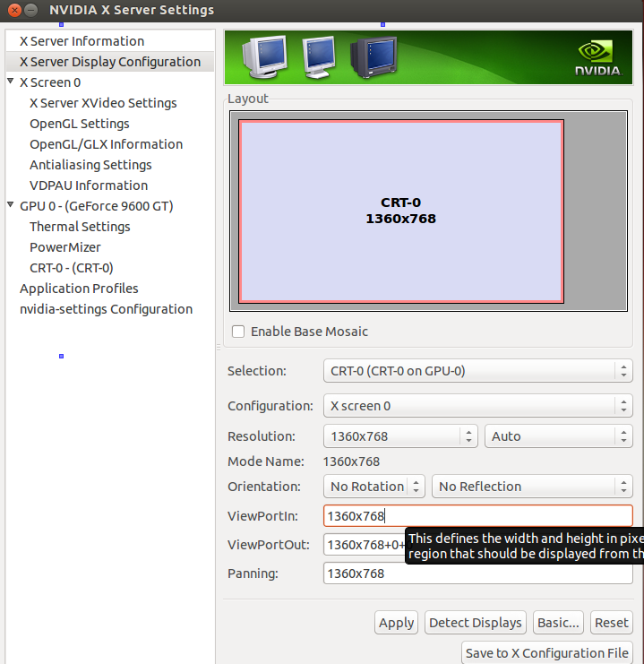Image resolution: width=644 pixels, height=664 pixels.
Task: Select the CRT-0 1360x768 display in layout
Action: 401,211
